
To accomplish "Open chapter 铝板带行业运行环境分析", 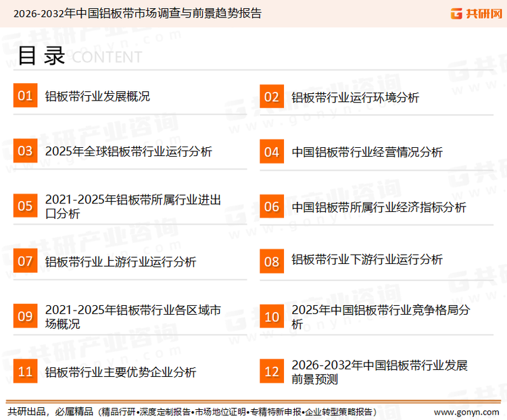I will click(356, 97).
